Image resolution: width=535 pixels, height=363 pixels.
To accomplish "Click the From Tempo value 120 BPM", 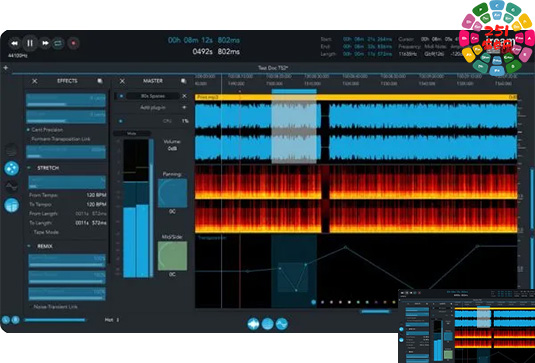I will [x=96, y=195].
